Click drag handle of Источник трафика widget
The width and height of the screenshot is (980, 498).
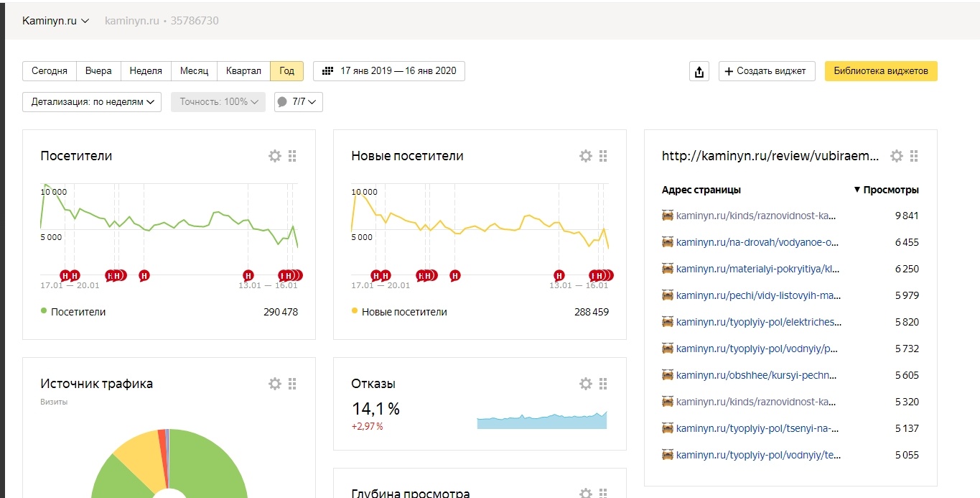tap(292, 384)
